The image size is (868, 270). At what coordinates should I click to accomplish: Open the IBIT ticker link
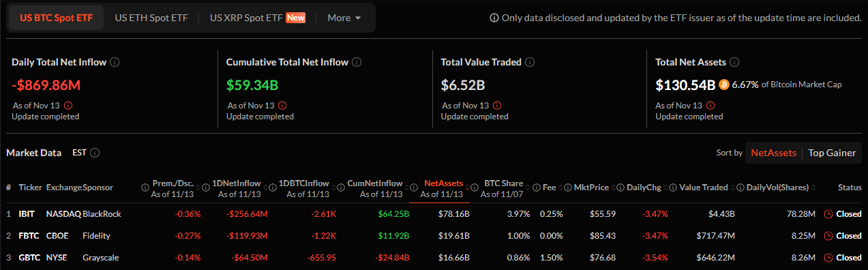click(27, 213)
